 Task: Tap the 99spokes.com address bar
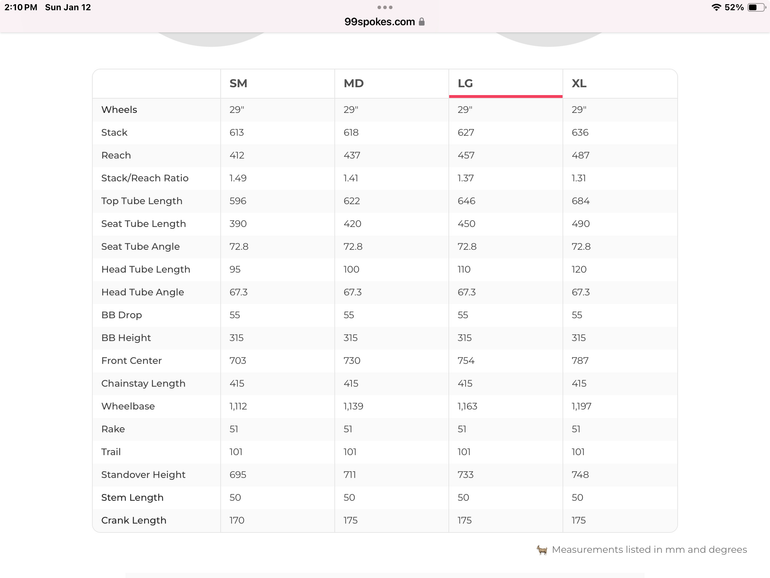pos(380,22)
